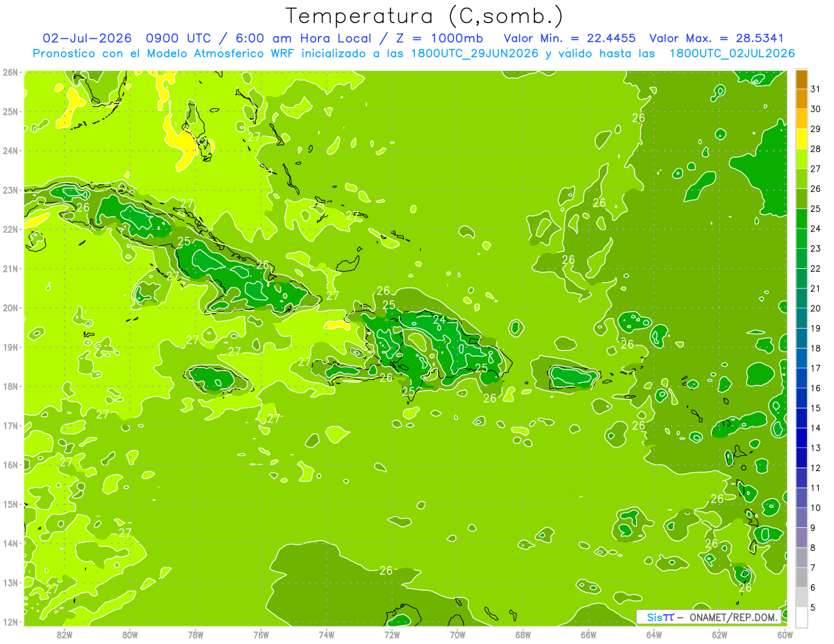Click green color bar swatch between 23 and 24
834x644 pixels.
click(801, 238)
